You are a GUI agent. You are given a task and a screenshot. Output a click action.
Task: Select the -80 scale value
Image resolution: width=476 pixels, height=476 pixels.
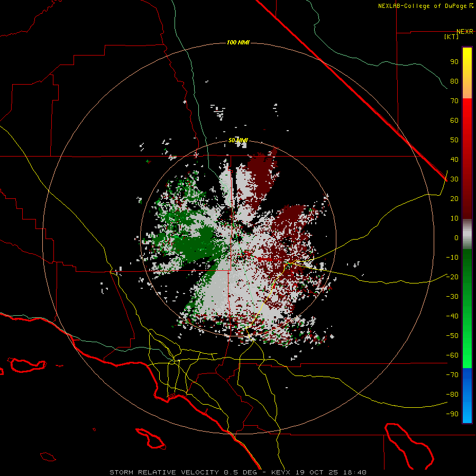tap(452, 395)
